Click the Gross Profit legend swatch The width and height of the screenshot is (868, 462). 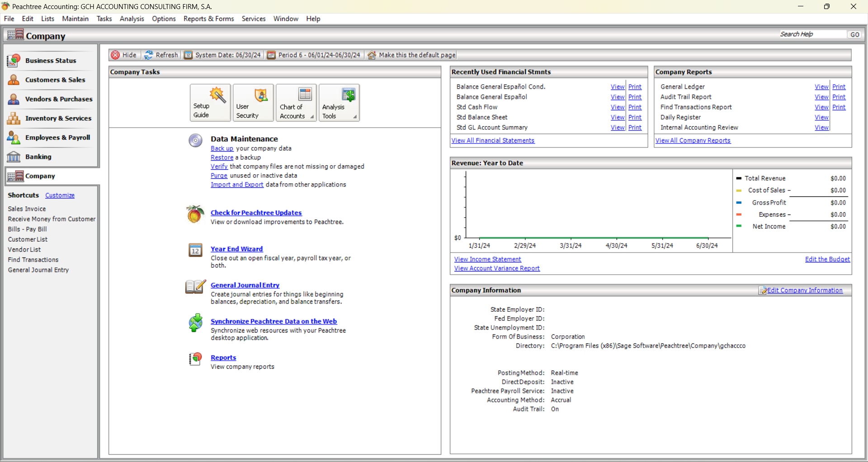click(739, 203)
